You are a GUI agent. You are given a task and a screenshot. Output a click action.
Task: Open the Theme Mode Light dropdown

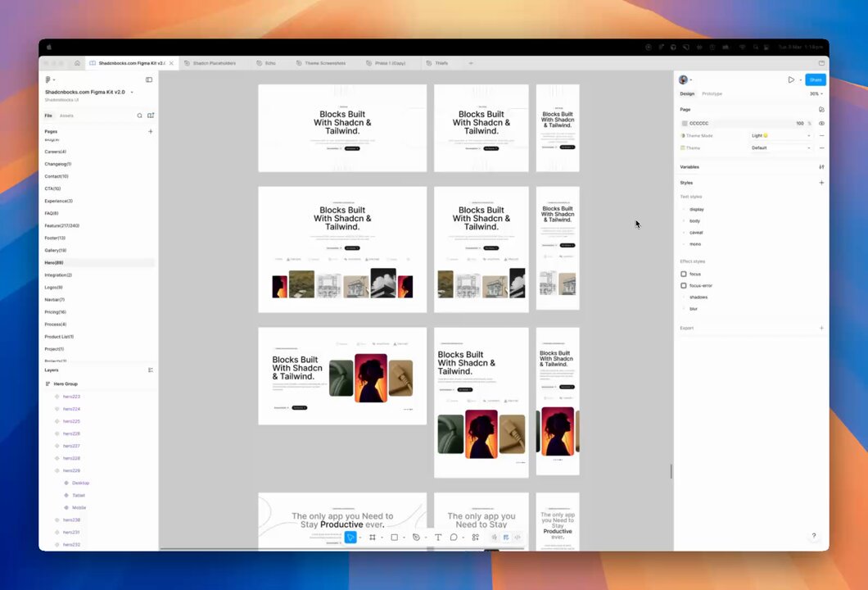pyautogui.click(x=780, y=136)
